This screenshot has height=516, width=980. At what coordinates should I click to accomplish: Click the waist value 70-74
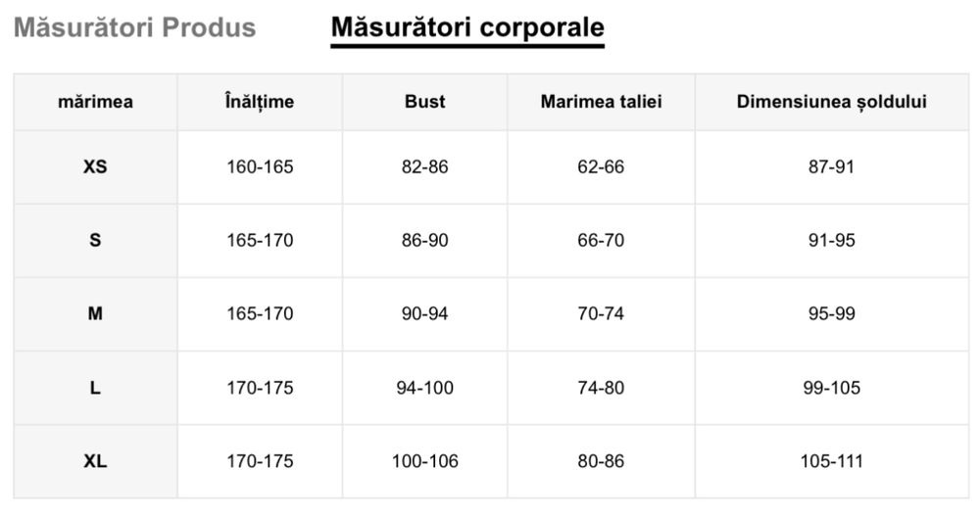(601, 314)
